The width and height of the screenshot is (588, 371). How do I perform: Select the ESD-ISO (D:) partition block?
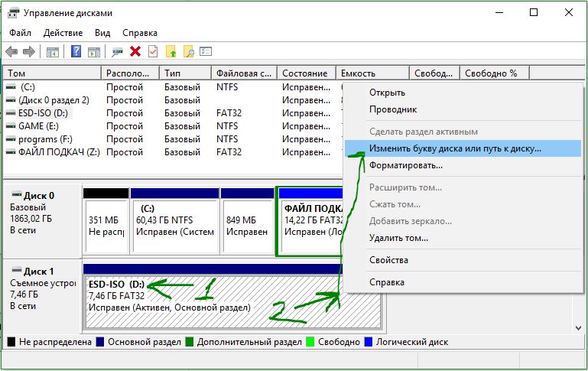click(x=234, y=303)
